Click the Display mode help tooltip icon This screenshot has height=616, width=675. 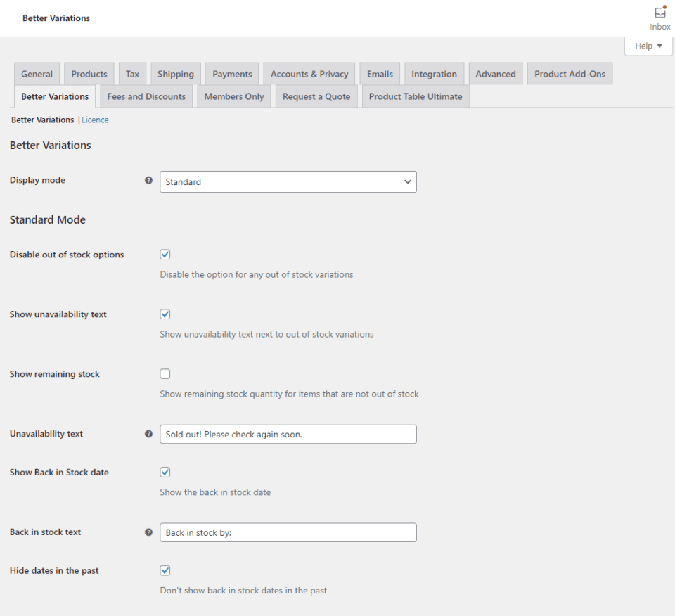tap(149, 180)
